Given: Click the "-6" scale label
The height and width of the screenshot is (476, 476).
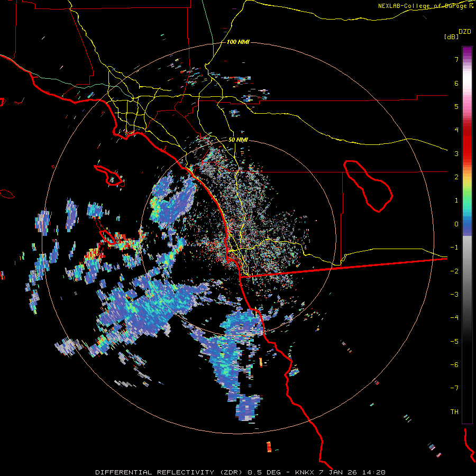Looking at the screenshot, I should click(x=454, y=365).
